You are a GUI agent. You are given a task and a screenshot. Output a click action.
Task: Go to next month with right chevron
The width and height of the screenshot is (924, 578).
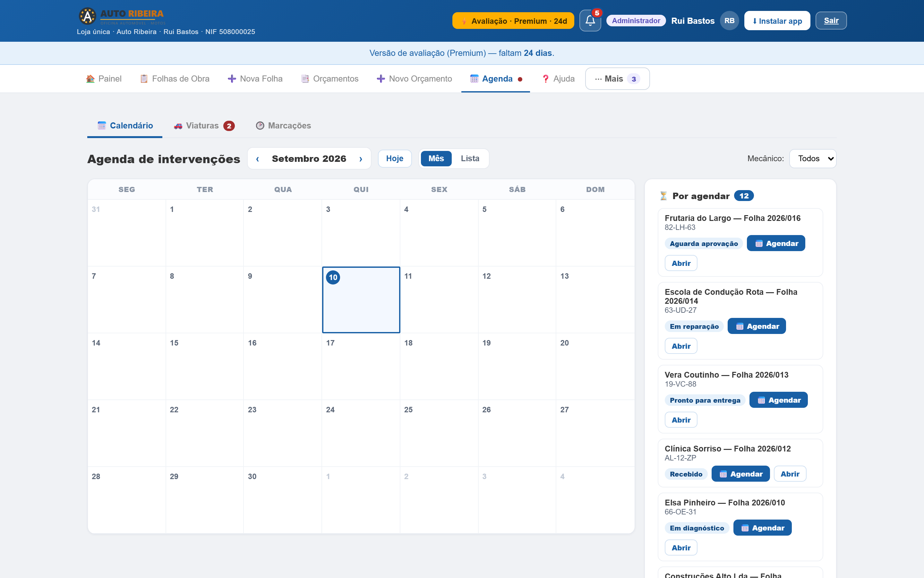(360, 159)
